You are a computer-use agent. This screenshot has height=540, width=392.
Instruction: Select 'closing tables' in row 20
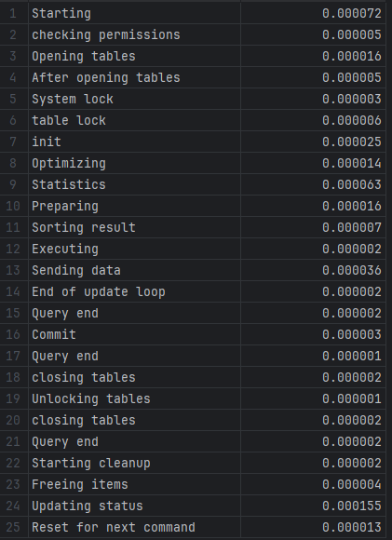(84, 420)
